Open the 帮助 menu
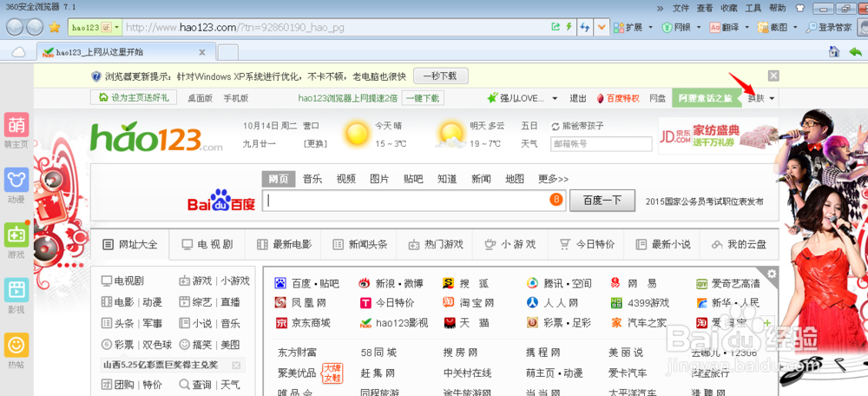Image resolution: width=868 pixels, height=396 pixels. coord(777,9)
